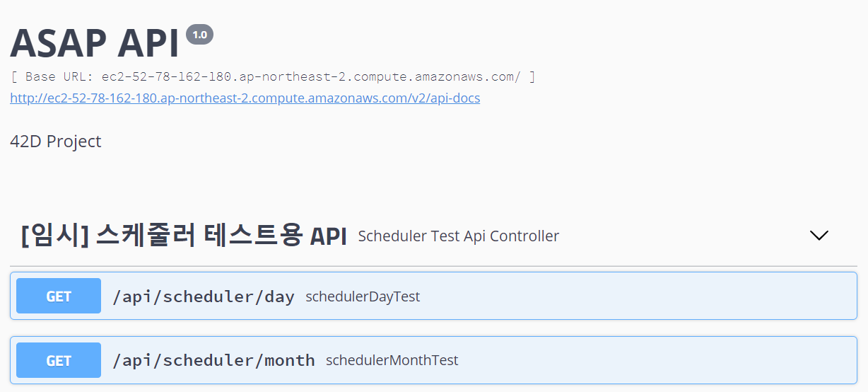Click the [임시] prefix in the section title
This screenshot has height=392, width=868.
tap(55, 236)
